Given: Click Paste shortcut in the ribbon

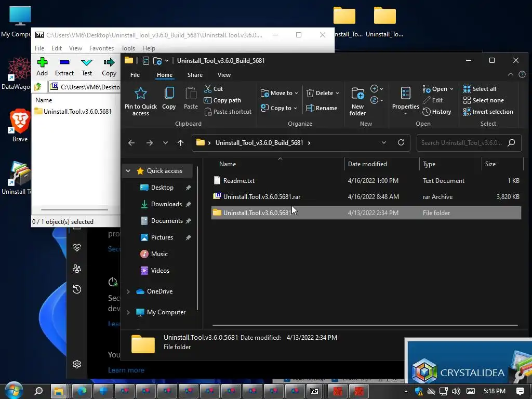Looking at the screenshot, I should coord(228,112).
